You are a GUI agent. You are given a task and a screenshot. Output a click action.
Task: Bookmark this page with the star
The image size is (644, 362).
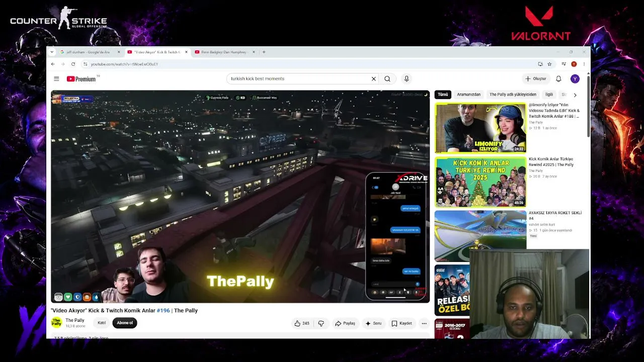point(549,64)
